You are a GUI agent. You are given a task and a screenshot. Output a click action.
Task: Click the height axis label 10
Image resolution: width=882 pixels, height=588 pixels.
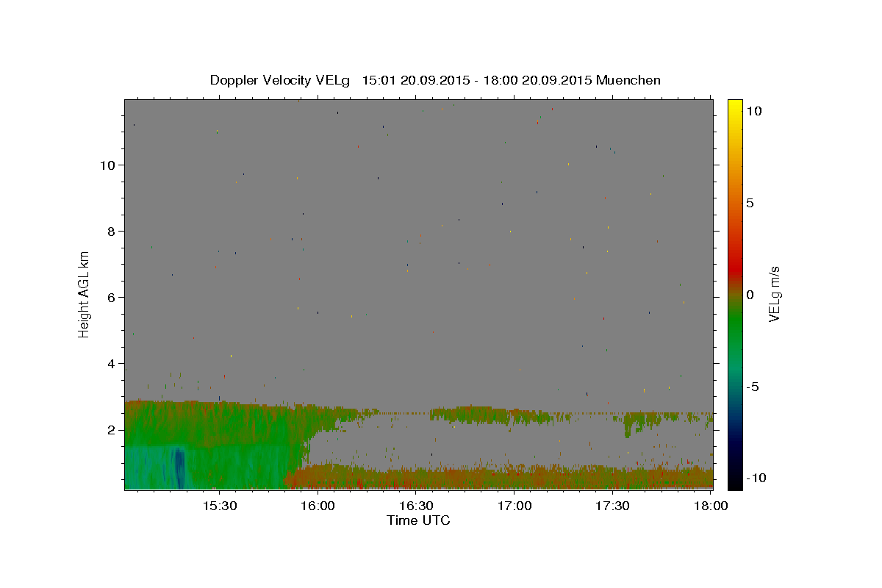(x=109, y=165)
